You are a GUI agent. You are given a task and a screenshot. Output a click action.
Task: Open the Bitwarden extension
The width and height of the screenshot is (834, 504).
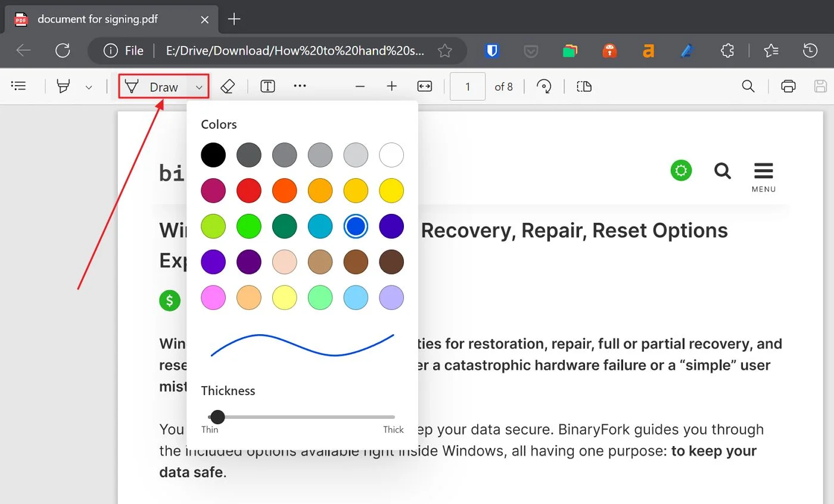click(492, 51)
